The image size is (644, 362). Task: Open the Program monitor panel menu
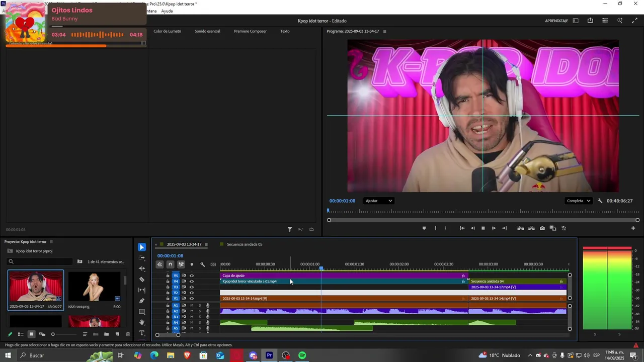(x=385, y=31)
